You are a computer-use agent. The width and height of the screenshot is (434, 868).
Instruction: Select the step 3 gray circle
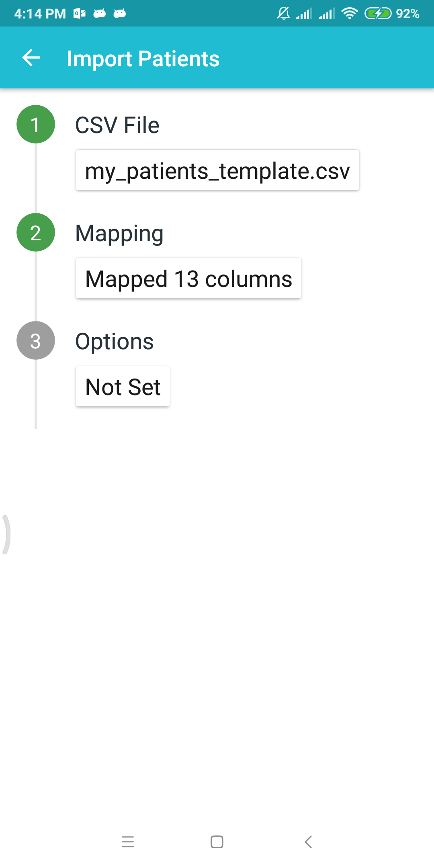click(36, 340)
